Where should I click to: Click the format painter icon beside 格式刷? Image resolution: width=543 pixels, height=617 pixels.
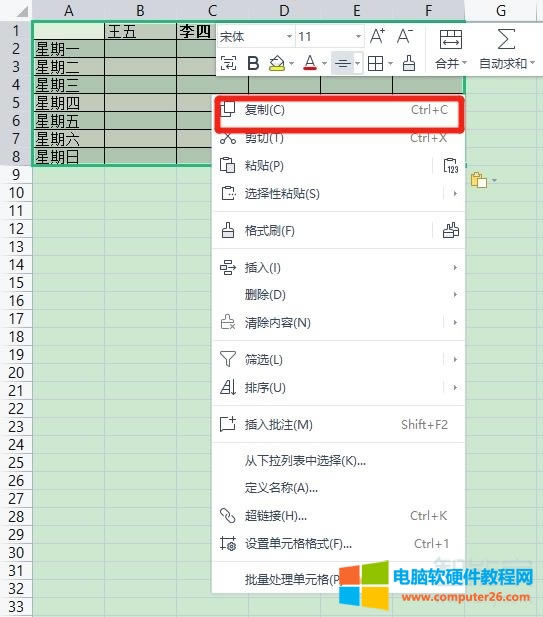click(451, 231)
